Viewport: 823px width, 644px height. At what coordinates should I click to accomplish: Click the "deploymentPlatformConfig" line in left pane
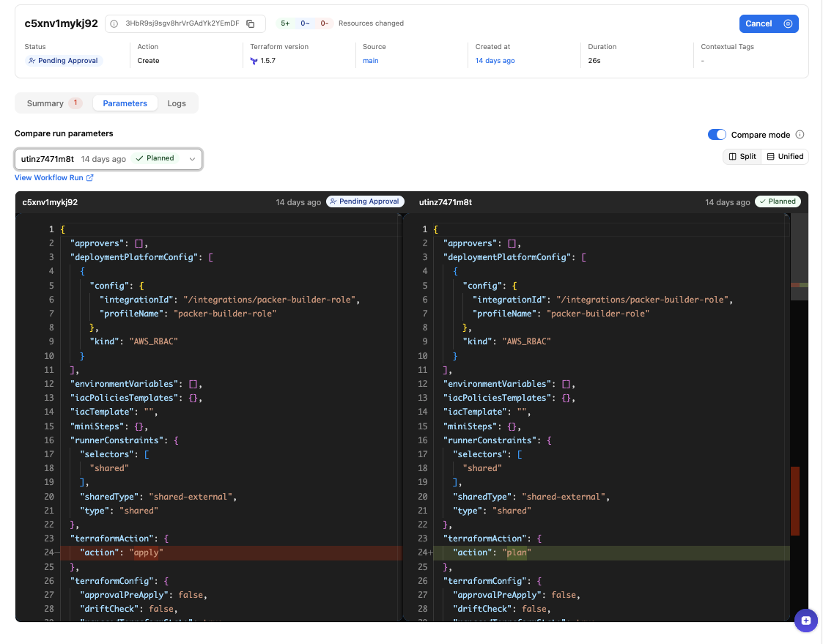pos(141,257)
